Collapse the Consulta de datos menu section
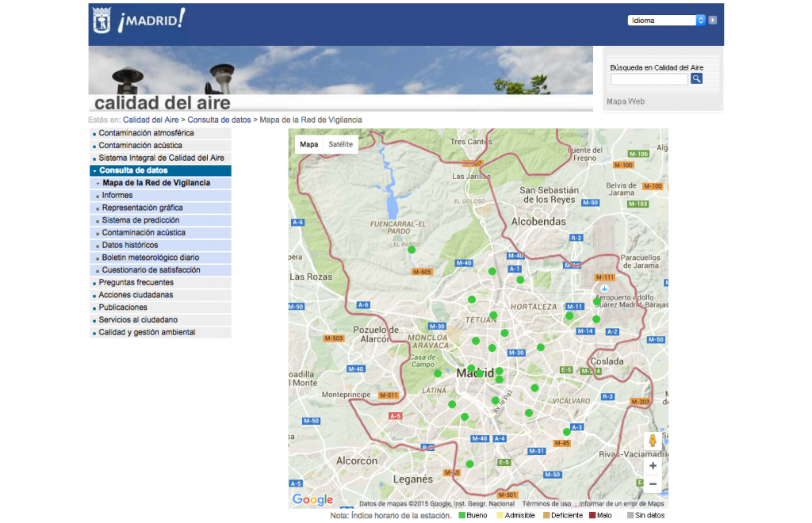Screen dimensions: 812x523 click(x=94, y=170)
